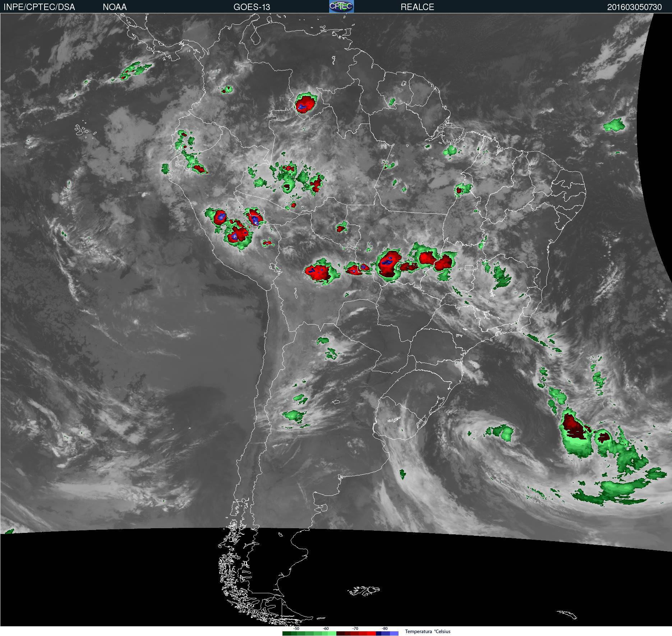Viewport: 672px width, 636px height.
Task: Click the REALCE header label
Action: tap(417, 7)
